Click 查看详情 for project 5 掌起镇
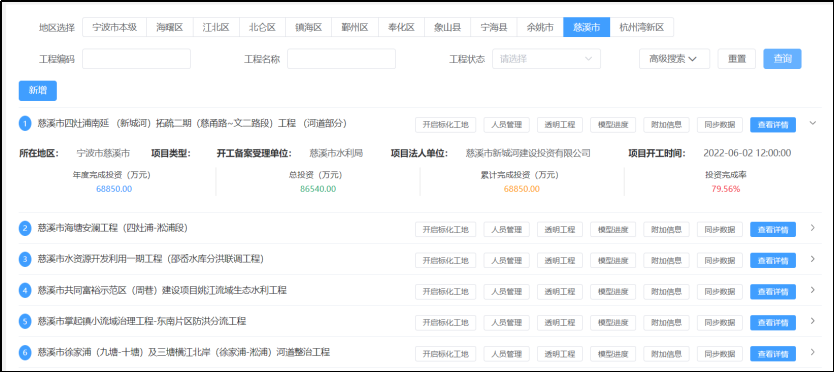834x372 pixels. (773, 323)
